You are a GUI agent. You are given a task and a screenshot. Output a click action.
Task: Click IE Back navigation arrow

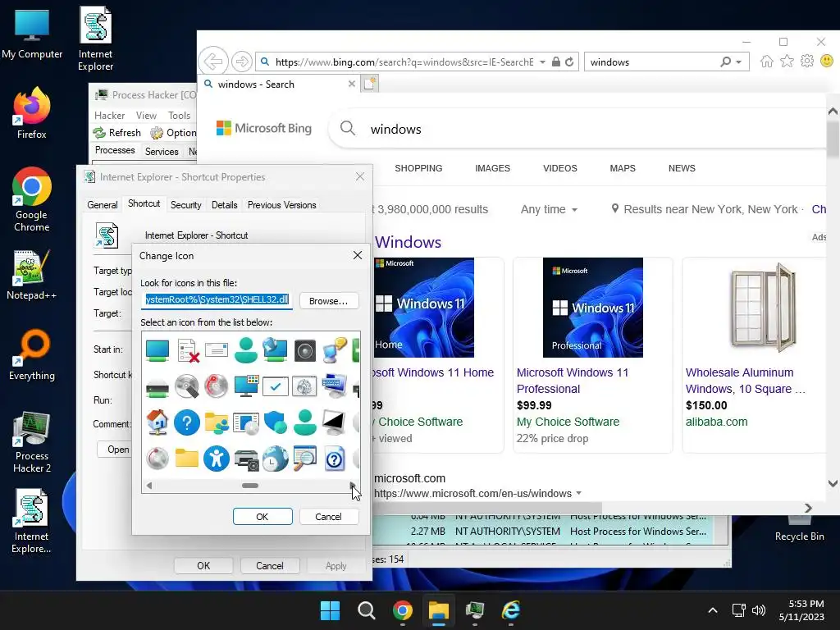212,62
